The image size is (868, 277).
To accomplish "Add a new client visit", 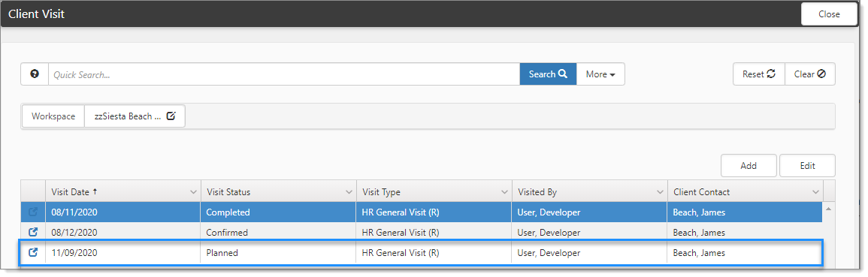I will (749, 165).
